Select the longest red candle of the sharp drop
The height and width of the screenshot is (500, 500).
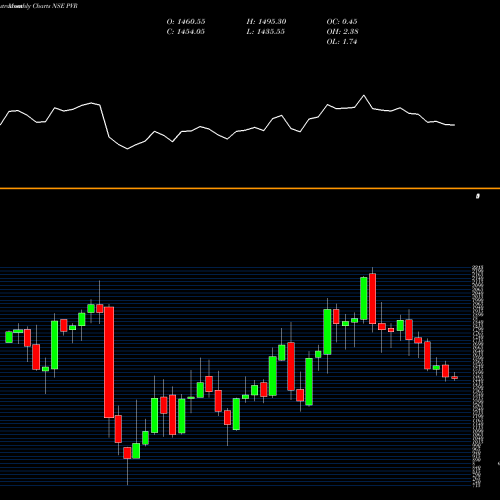click(109, 362)
